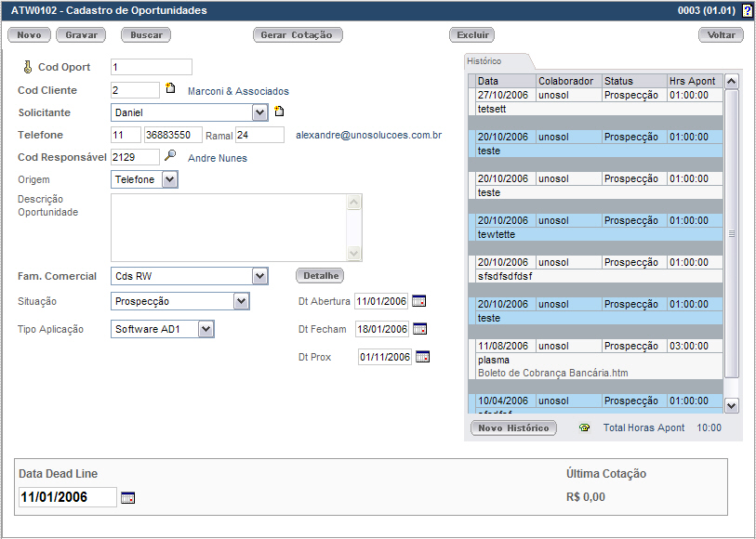
Task: Expand the Tipo Aplicação dropdown
Action: (x=206, y=329)
